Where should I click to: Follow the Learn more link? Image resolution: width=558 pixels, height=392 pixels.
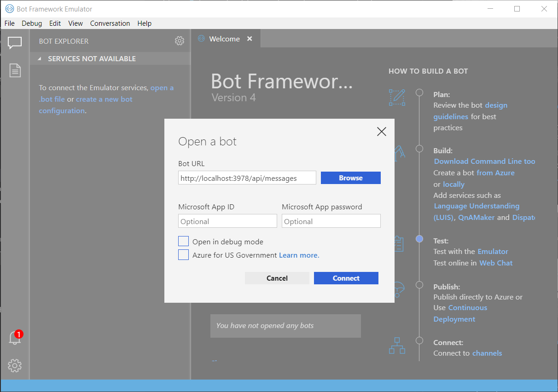click(299, 255)
